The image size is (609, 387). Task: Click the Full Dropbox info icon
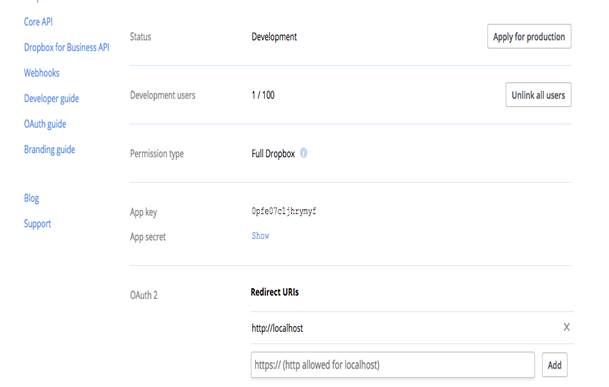pos(304,153)
